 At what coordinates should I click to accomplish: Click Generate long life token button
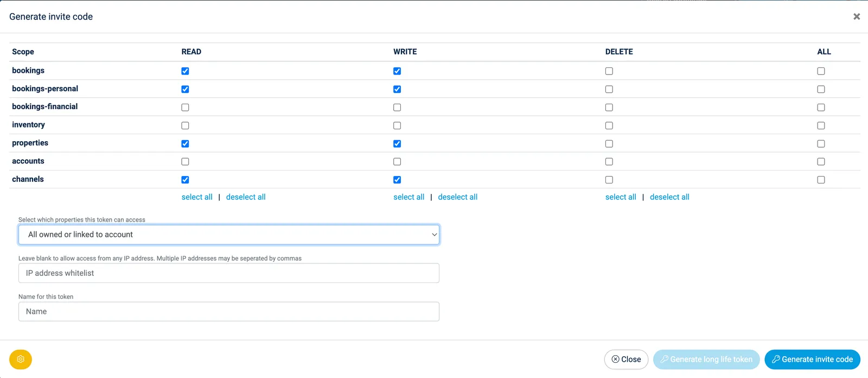[706, 360]
